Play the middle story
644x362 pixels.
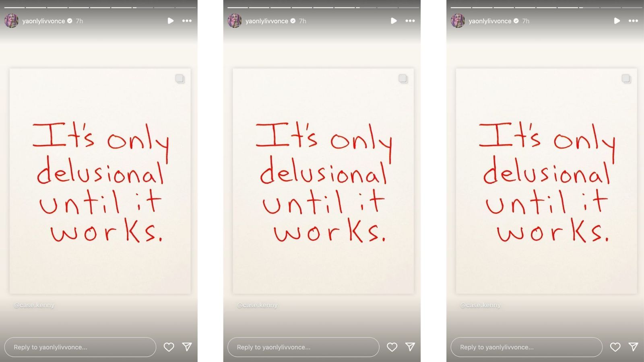tap(394, 21)
